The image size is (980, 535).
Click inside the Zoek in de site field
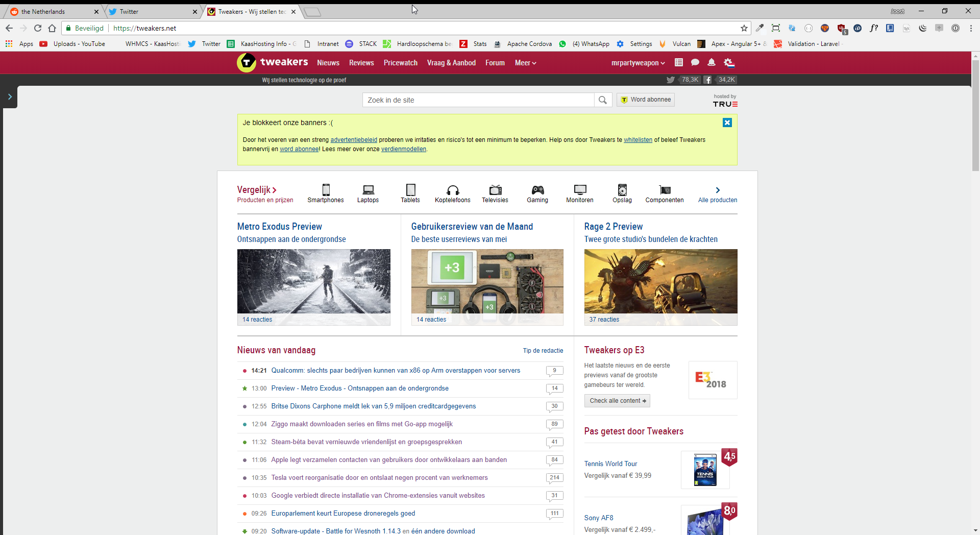(x=478, y=100)
